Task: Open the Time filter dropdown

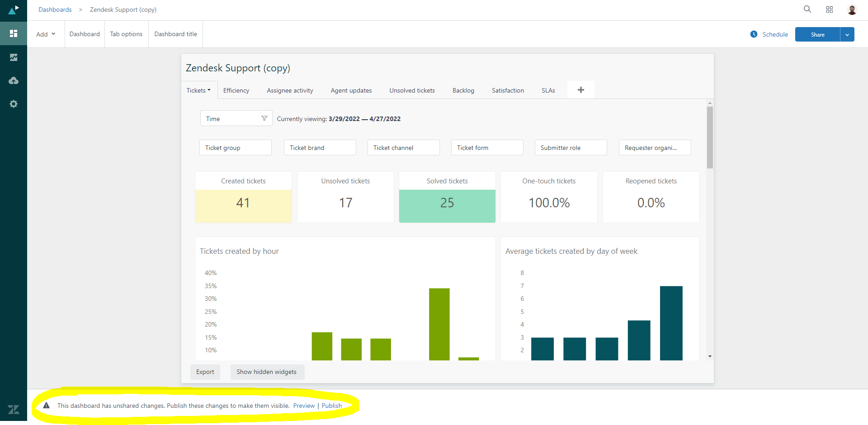Action: point(236,119)
